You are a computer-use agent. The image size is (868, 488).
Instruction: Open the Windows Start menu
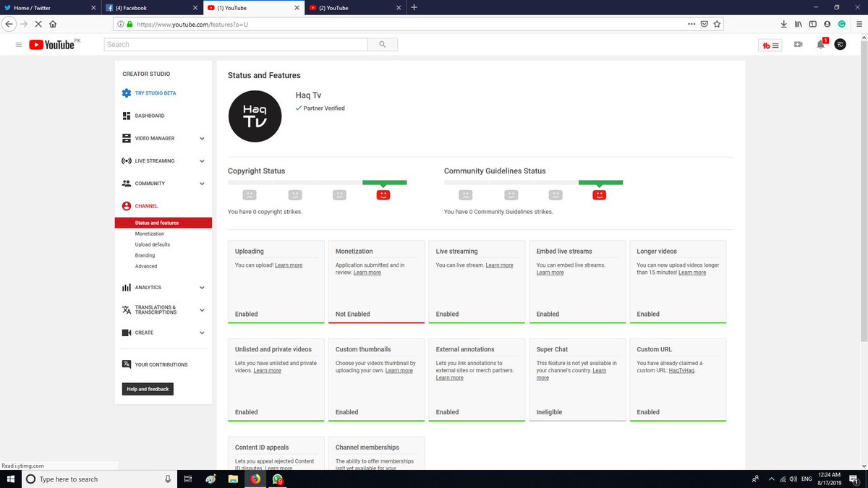coord(10,479)
